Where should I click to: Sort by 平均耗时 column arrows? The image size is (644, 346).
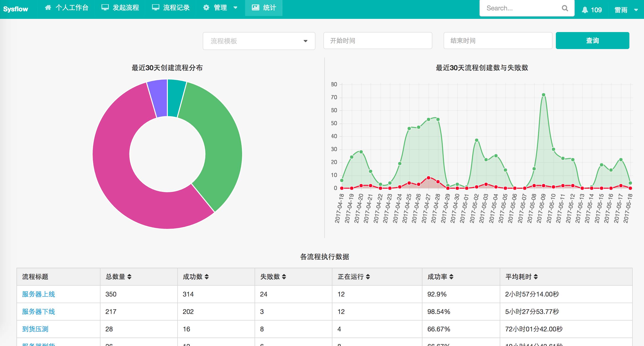536,277
